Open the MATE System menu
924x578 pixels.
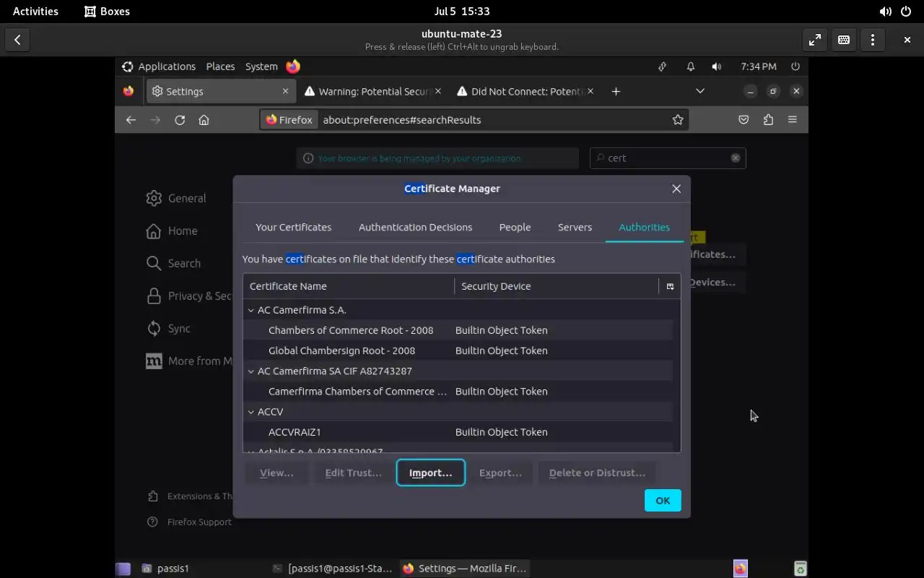261,66
